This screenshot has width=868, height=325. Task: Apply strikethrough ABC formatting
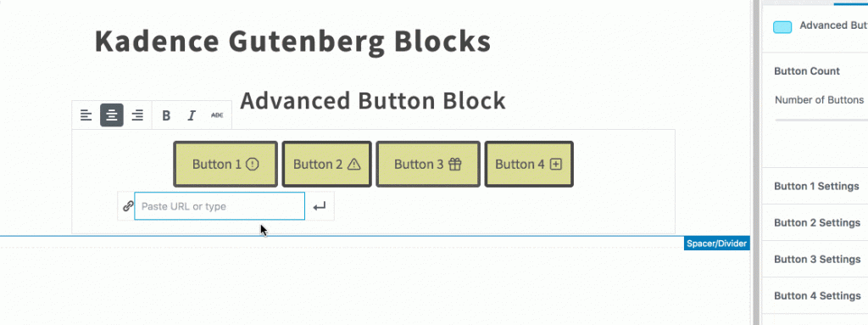(x=217, y=115)
